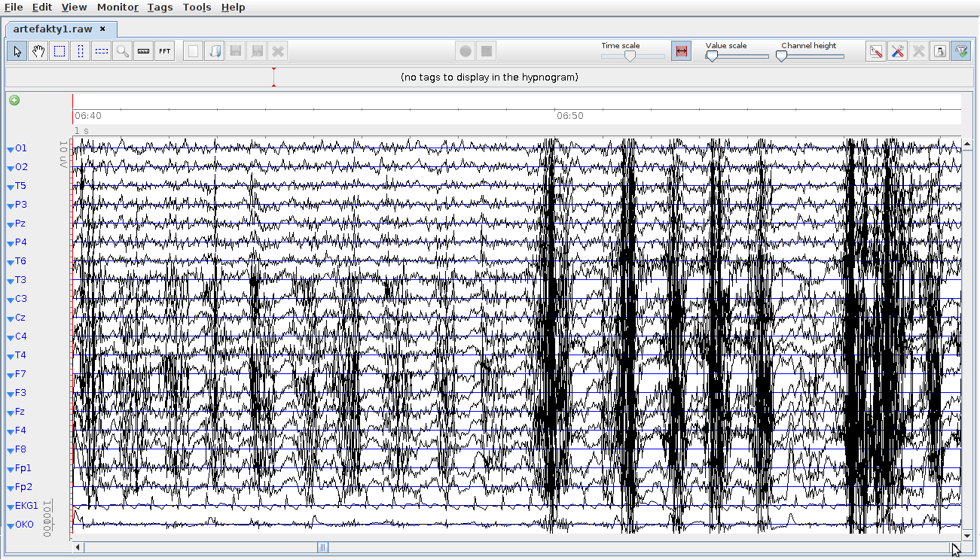Toggle the red snap-to-page button

click(681, 51)
